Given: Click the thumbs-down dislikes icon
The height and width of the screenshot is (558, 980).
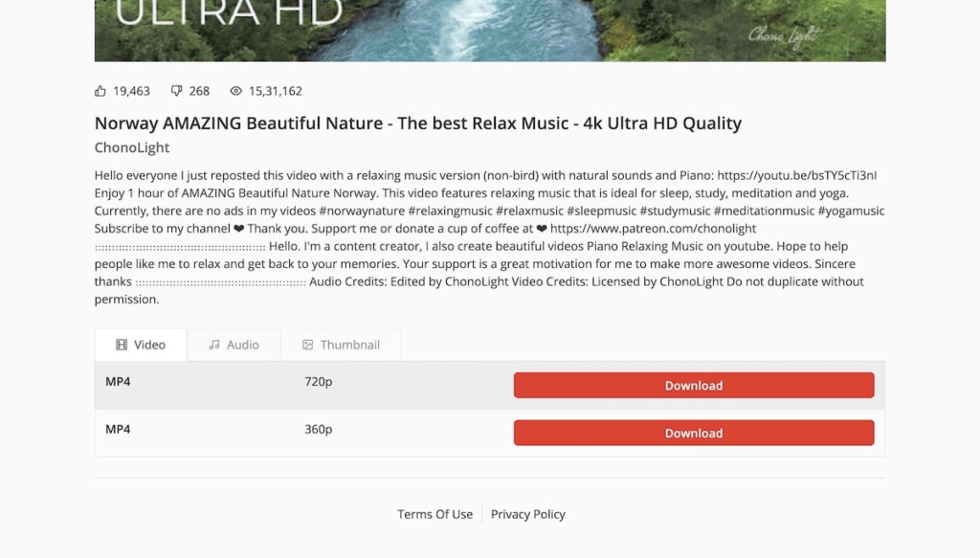Looking at the screenshot, I should (177, 91).
